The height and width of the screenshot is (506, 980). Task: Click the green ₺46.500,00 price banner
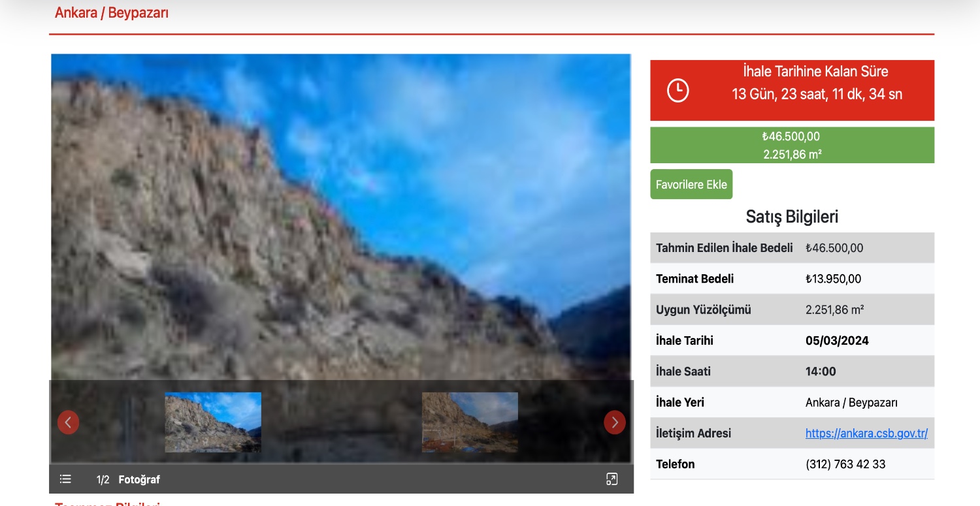coord(792,145)
